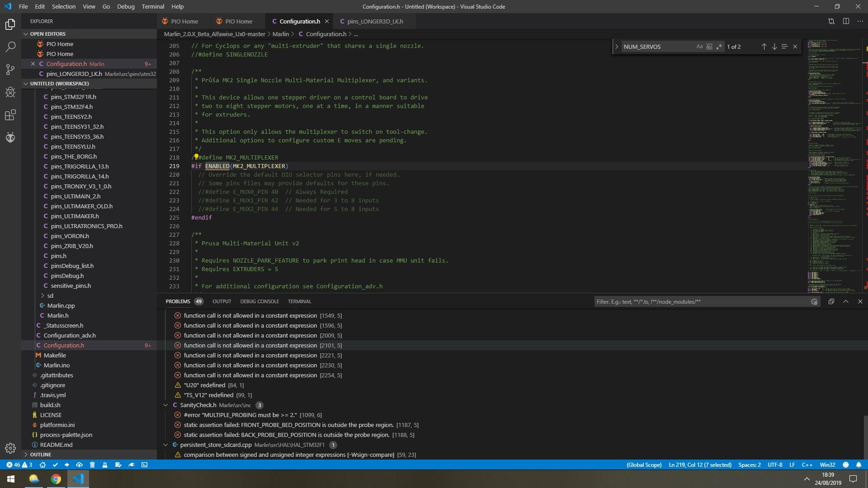Go to previous find match
The height and width of the screenshot is (488, 868).
[x=764, y=47]
